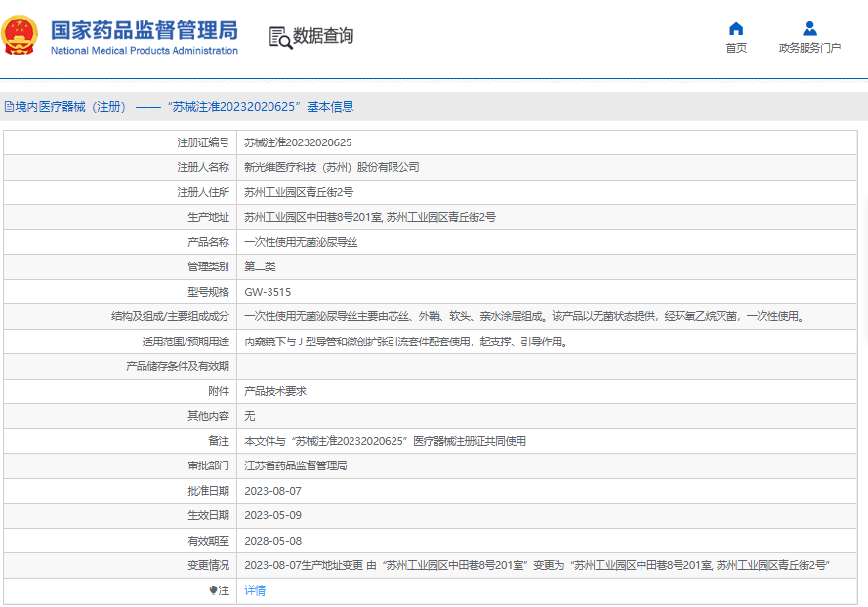
Task: Select approval date 2023-08-07
Action: pyautogui.click(x=273, y=491)
